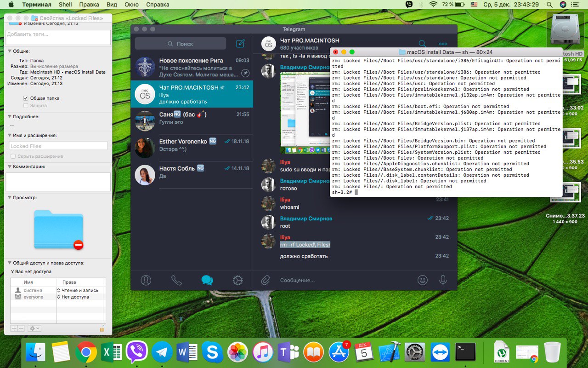Screen dimensions: 588x368
Task: Open System Preferences from Dock
Action: tap(415, 352)
